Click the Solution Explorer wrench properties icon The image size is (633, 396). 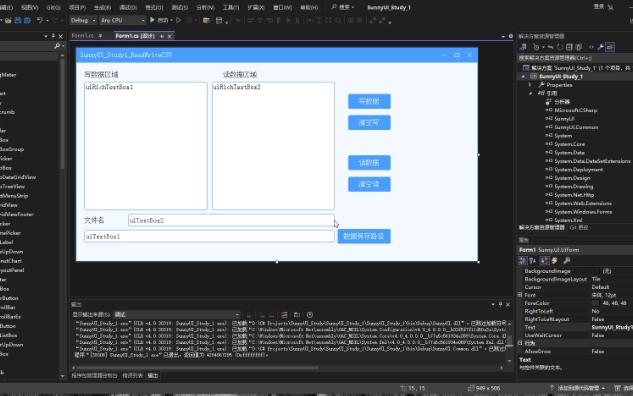pos(601,47)
